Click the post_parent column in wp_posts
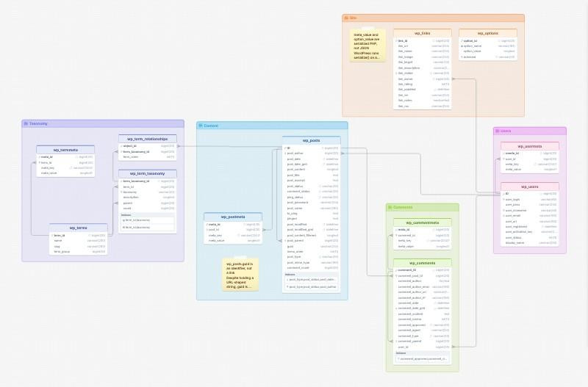 (x=311, y=241)
